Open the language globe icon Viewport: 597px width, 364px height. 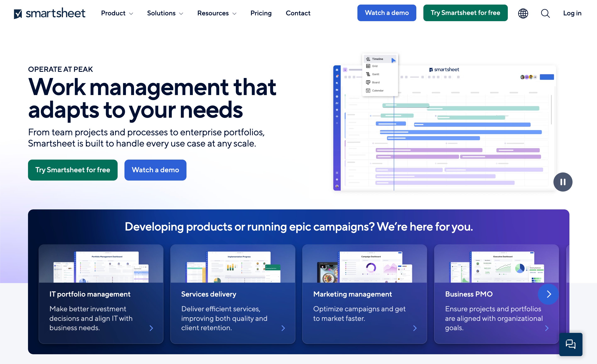pos(523,13)
